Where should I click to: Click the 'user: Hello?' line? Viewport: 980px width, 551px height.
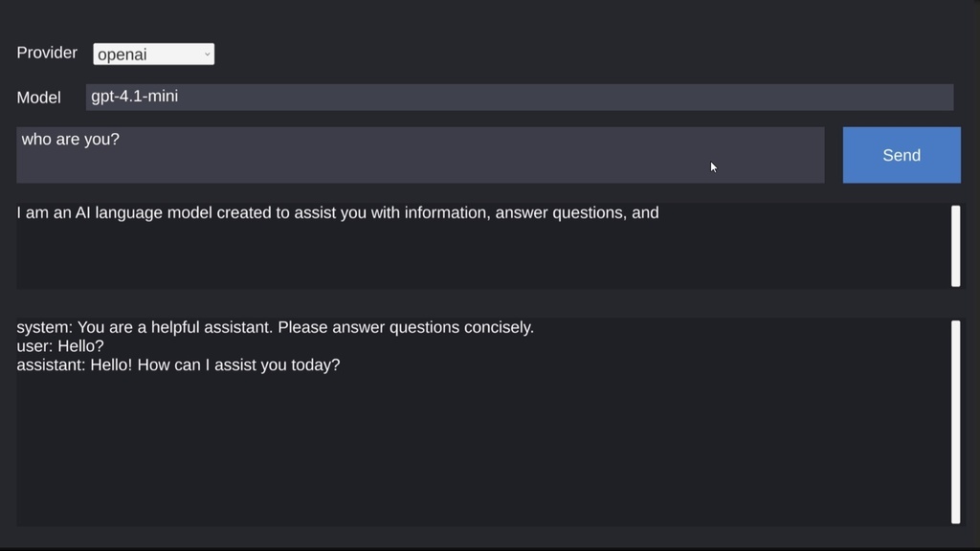59,345
